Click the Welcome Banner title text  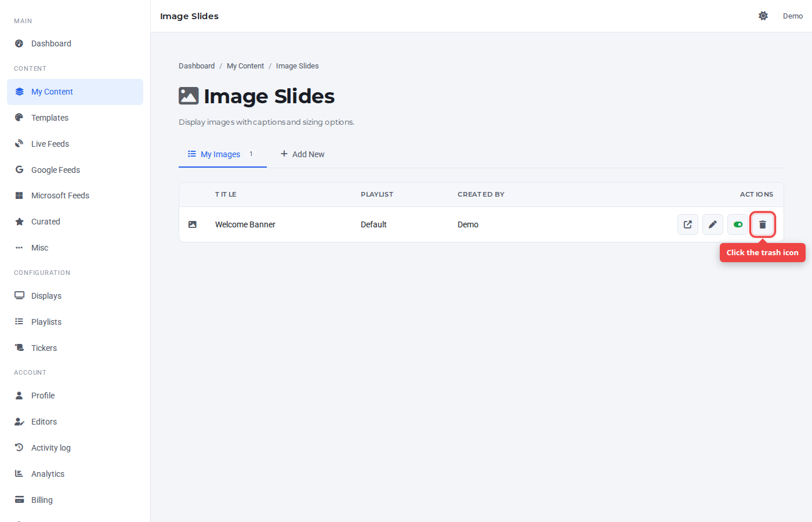245,224
